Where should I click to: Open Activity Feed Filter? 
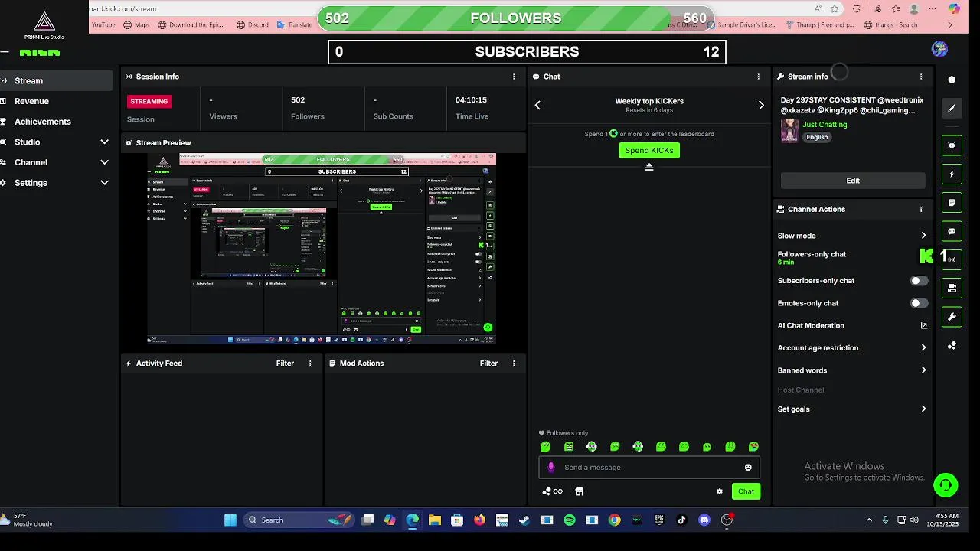tap(285, 364)
